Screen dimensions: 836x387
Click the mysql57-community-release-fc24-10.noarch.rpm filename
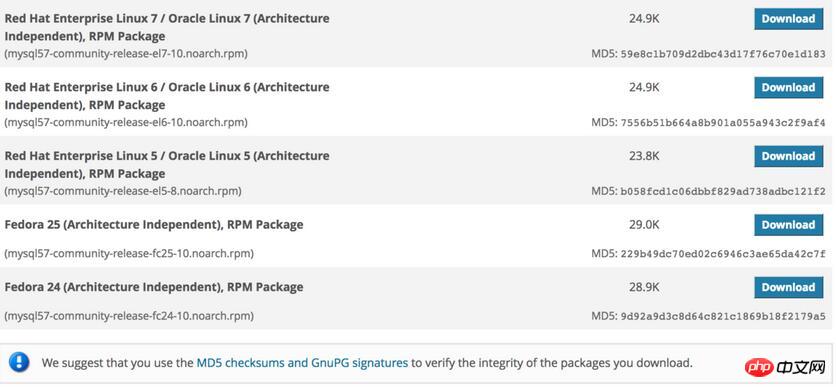(129, 316)
